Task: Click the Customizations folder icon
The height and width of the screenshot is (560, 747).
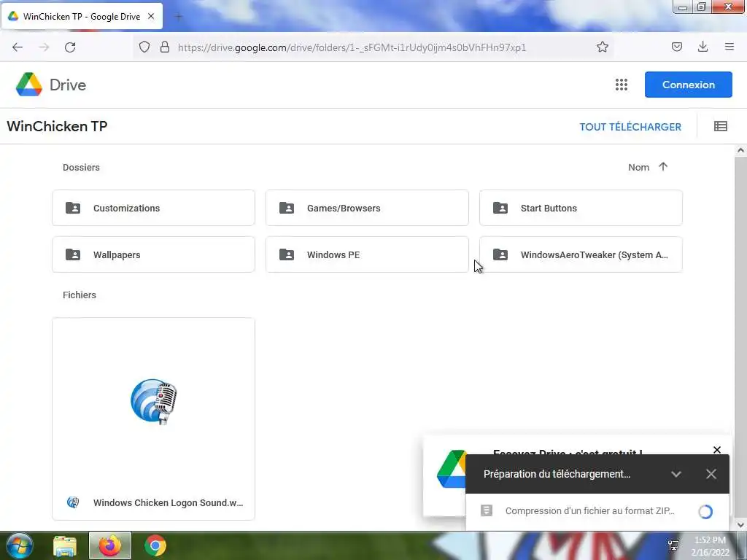Action: (73, 208)
